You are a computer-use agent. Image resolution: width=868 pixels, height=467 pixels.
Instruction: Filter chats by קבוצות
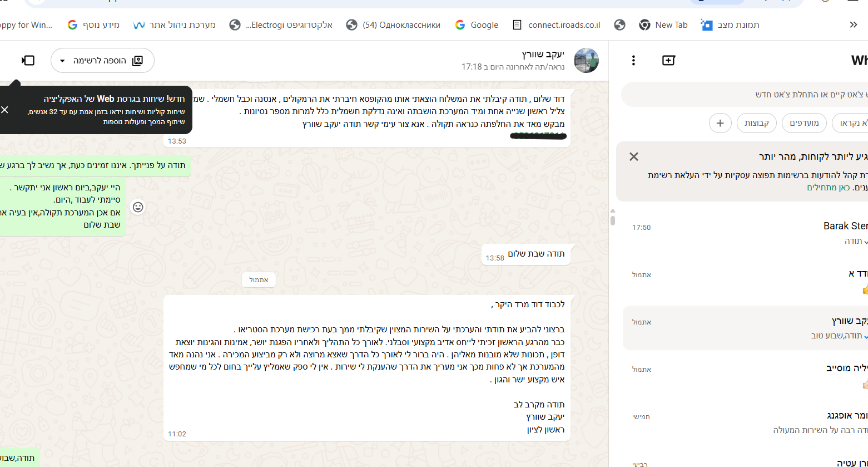pyautogui.click(x=757, y=123)
